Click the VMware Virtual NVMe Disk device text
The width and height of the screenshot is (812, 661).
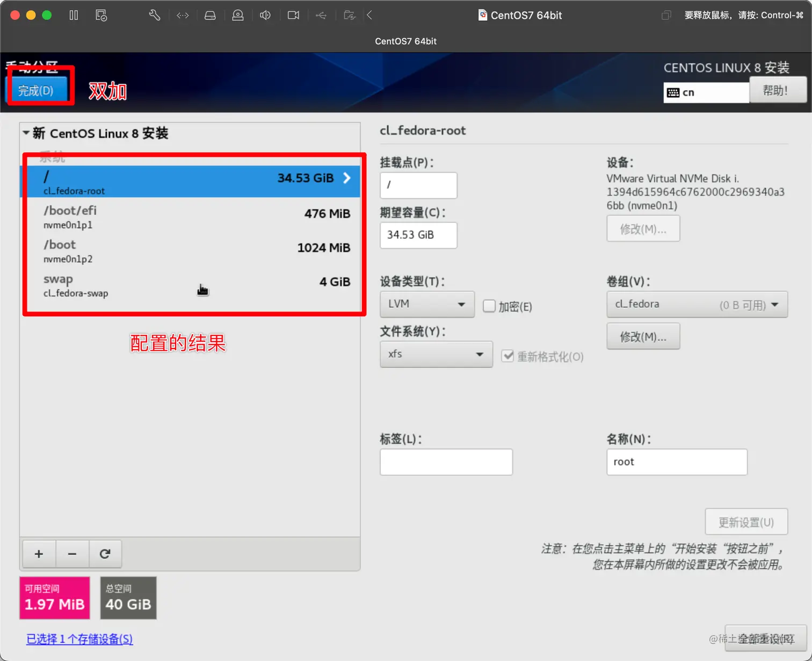tap(696, 192)
